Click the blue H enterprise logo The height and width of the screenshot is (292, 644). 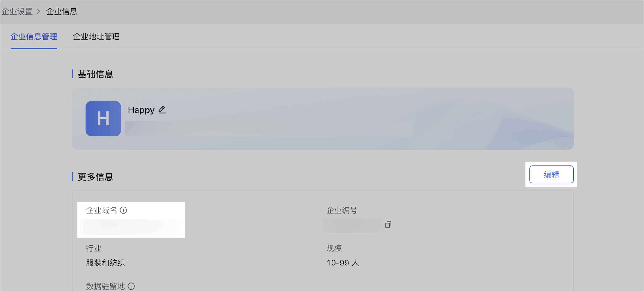click(x=103, y=118)
